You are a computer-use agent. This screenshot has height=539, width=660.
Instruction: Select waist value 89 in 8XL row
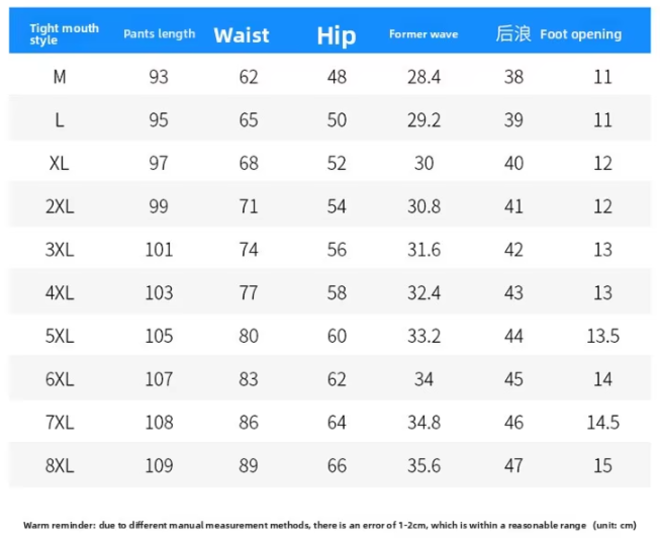248,465
